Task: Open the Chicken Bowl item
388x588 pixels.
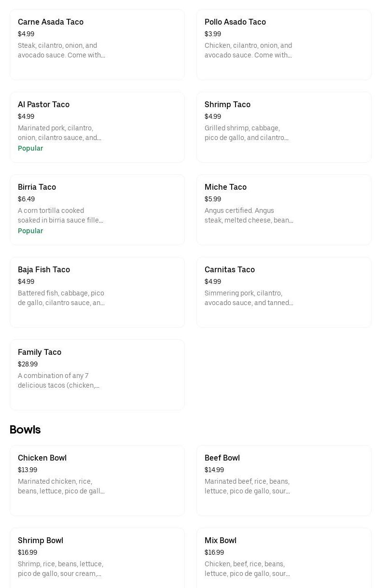Action: pos(97,480)
